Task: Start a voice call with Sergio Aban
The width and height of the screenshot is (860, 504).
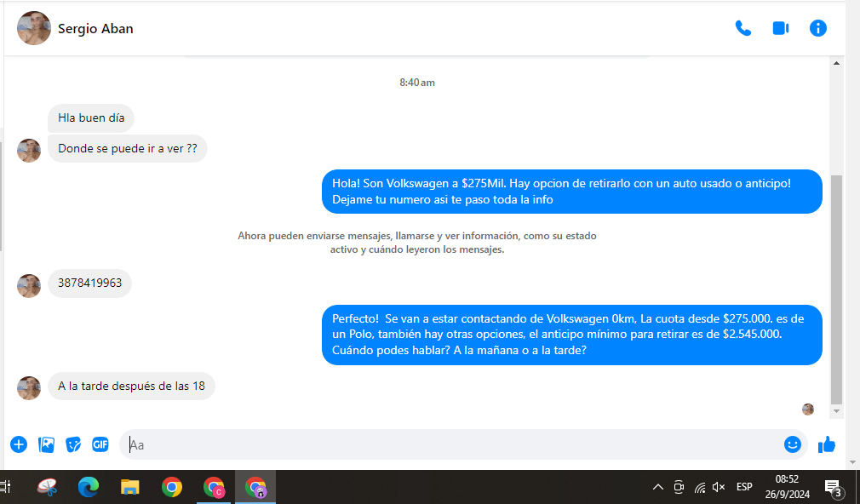Action: [743, 28]
